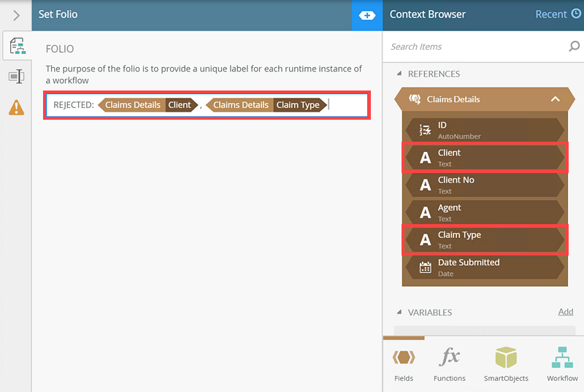This screenshot has width=584, height=392.
Task: Click the Add variable link
Action: 565,312
